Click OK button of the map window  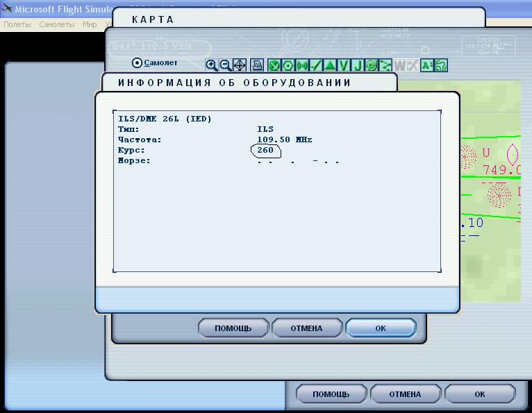(x=381, y=328)
